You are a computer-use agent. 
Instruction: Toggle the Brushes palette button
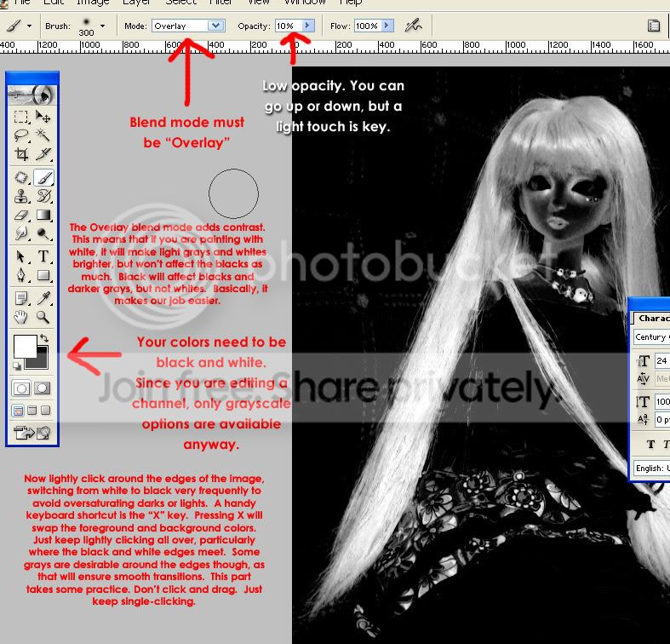tap(654, 26)
